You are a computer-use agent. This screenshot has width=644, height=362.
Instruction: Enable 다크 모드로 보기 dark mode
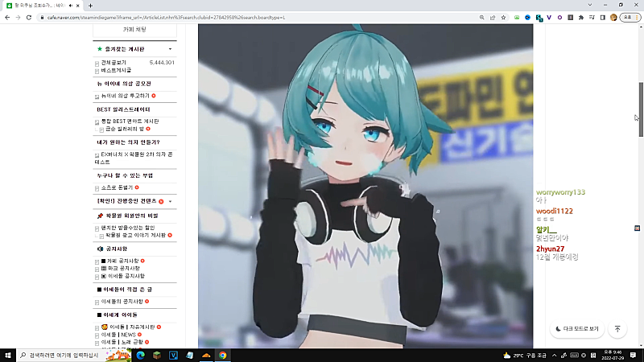click(x=577, y=329)
